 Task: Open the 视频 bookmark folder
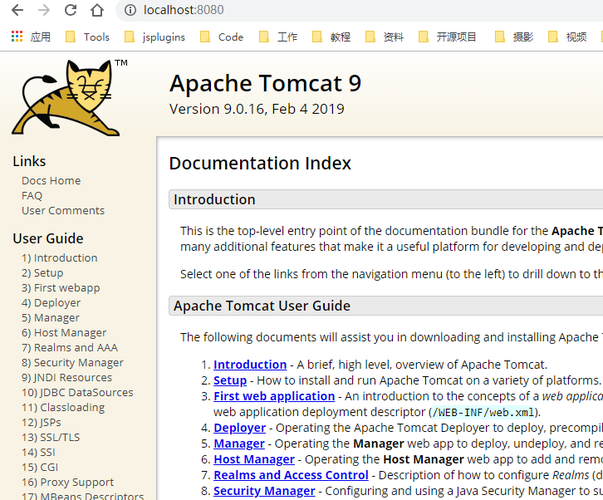point(567,37)
